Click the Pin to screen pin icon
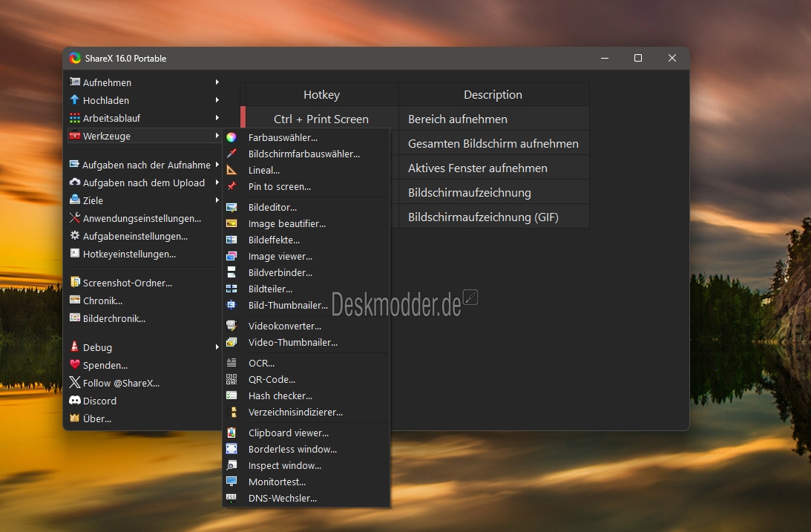Screen dimensions: 811x532 pyautogui.click(x=232, y=186)
